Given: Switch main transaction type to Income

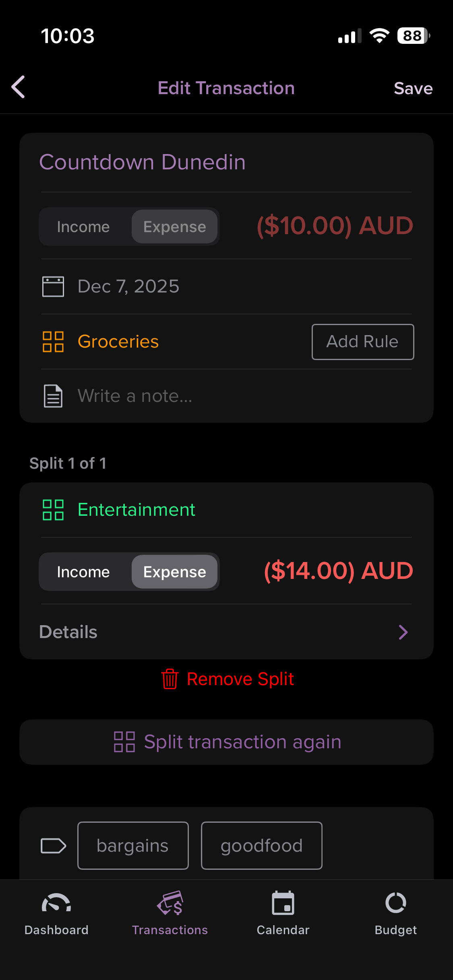Looking at the screenshot, I should [x=83, y=227].
